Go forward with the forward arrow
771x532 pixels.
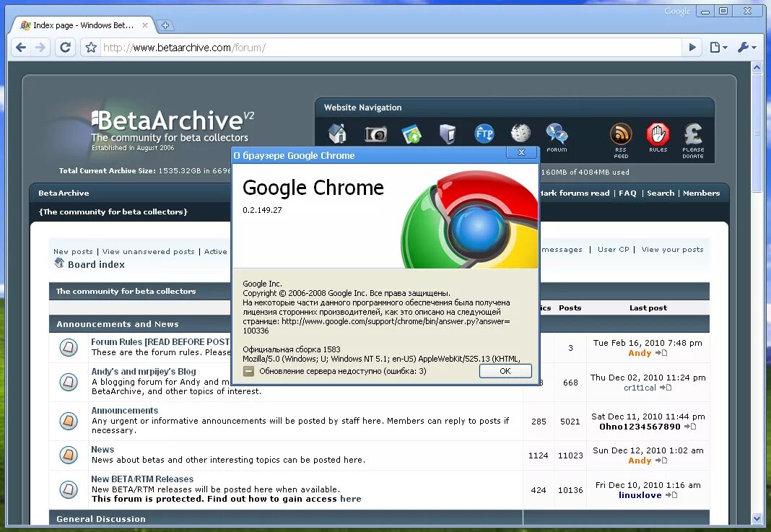[x=40, y=48]
